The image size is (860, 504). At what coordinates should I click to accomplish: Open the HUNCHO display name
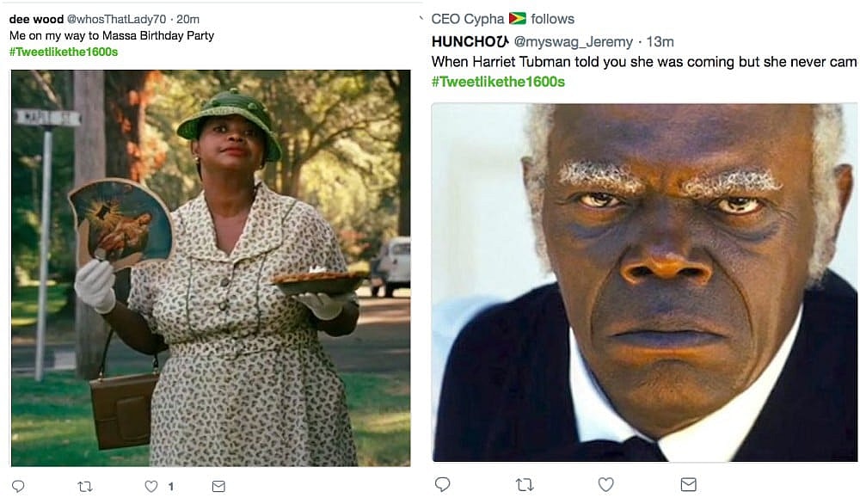pyautogui.click(x=464, y=41)
